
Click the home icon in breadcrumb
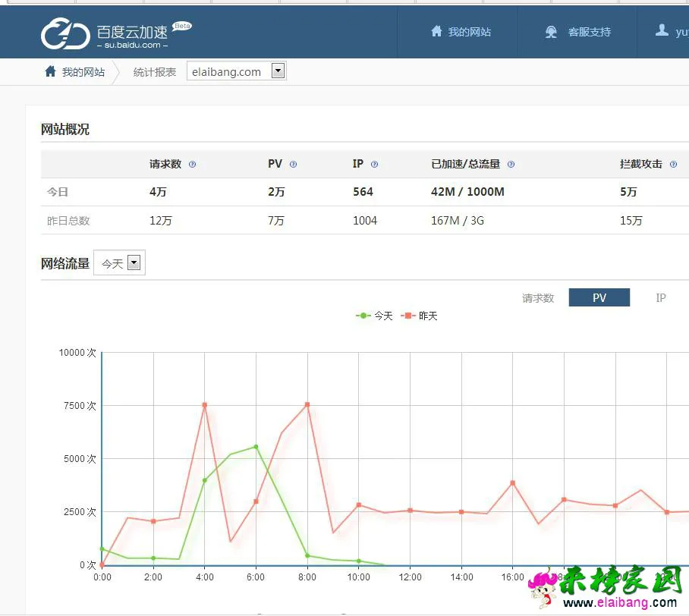(x=50, y=72)
